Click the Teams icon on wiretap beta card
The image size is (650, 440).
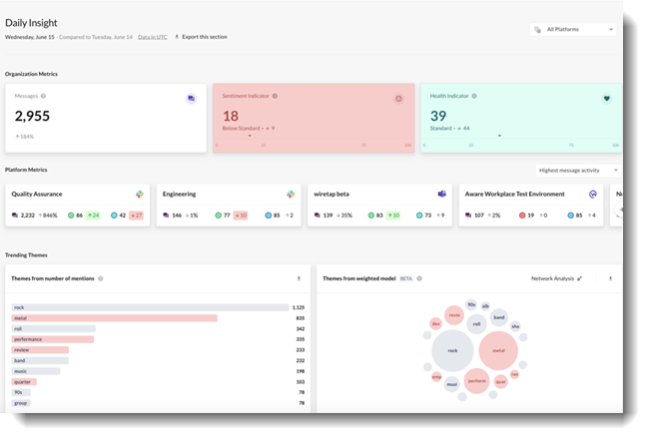[441, 194]
